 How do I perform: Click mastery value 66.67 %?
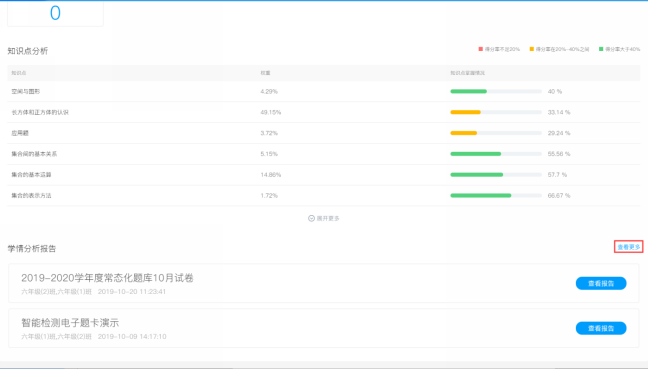pos(559,195)
